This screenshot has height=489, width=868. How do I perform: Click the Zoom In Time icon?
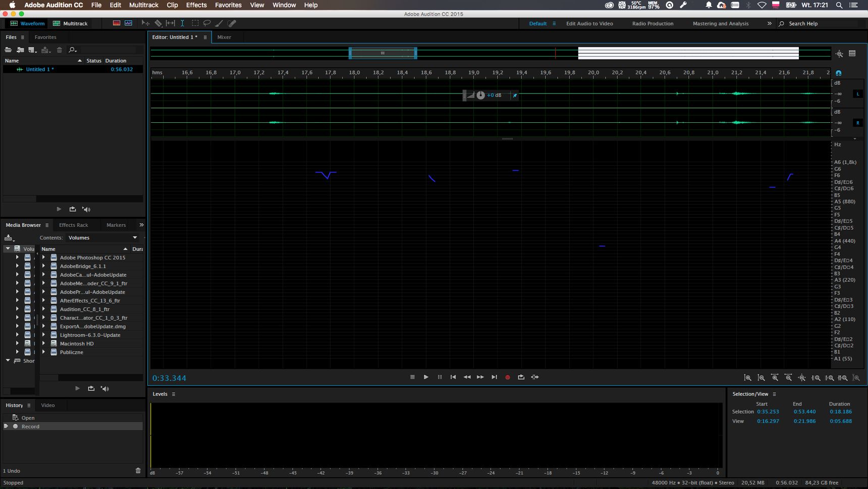pyautogui.click(x=775, y=378)
